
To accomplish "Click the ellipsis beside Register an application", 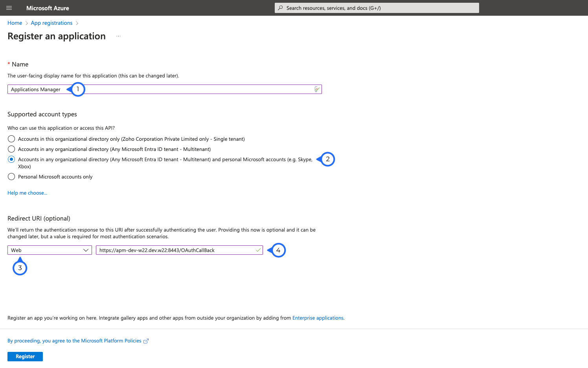I will pyautogui.click(x=118, y=36).
